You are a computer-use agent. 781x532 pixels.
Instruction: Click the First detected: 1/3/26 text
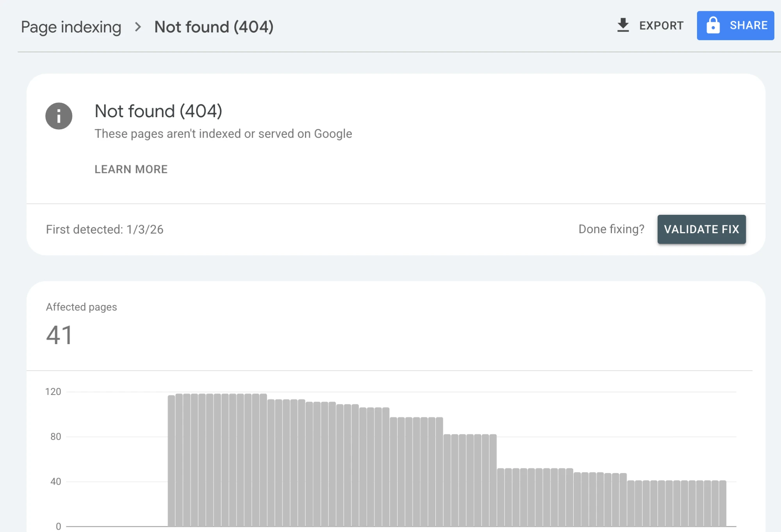[x=105, y=229]
